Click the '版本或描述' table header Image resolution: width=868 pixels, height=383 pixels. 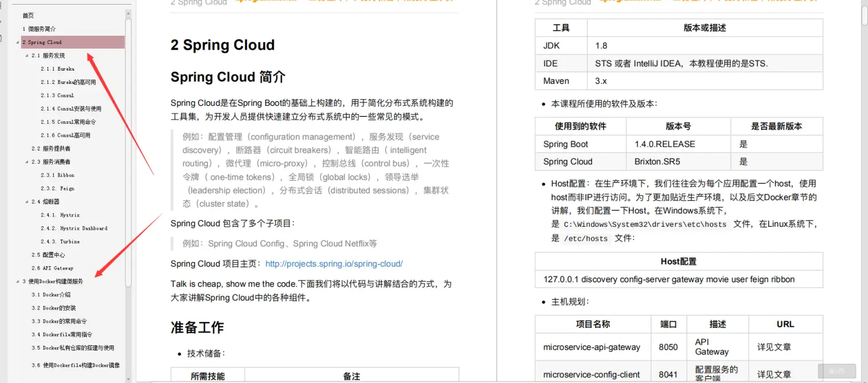[x=705, y=28]
